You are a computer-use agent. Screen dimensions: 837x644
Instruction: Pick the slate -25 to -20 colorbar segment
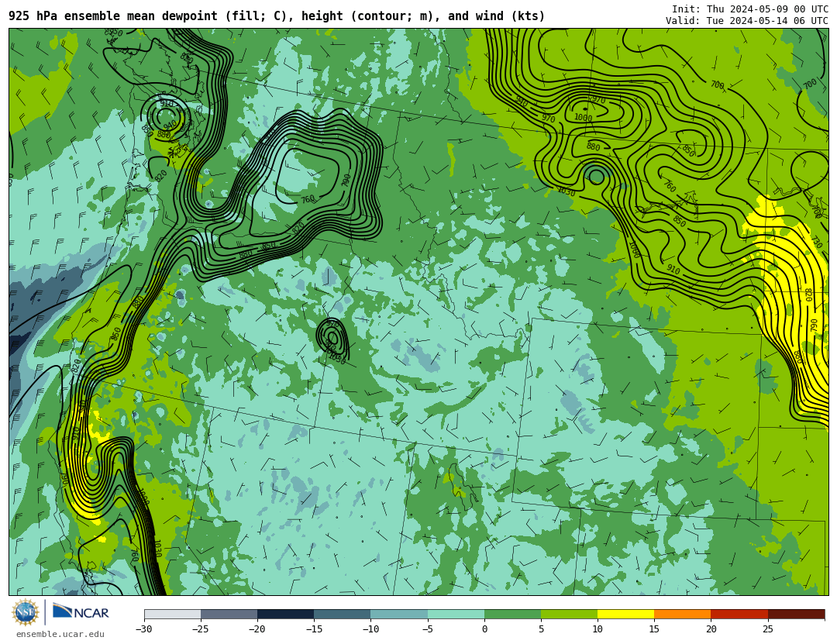(229, 615)
